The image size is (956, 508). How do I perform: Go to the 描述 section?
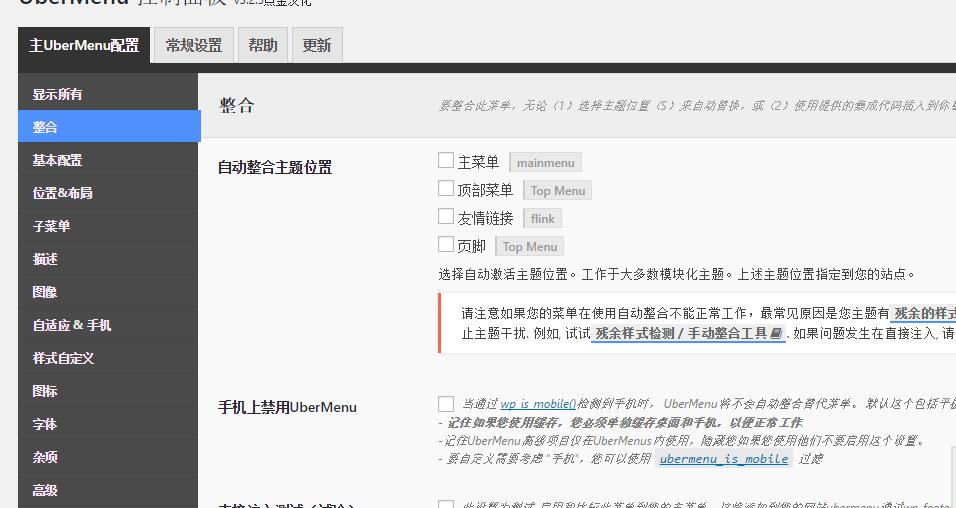(109, 259)
